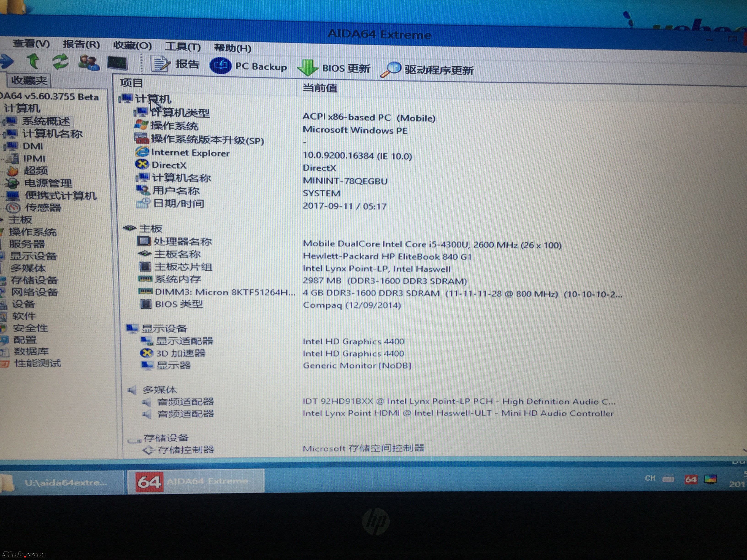Launch PC Backup from the toolbar
Viewport: 747px width, 560px height.
(x=248, y=66)
